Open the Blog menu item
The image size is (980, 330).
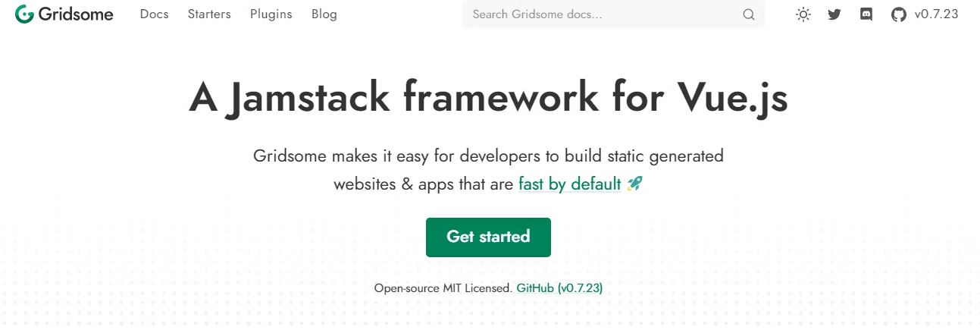(x=324, y=14)
